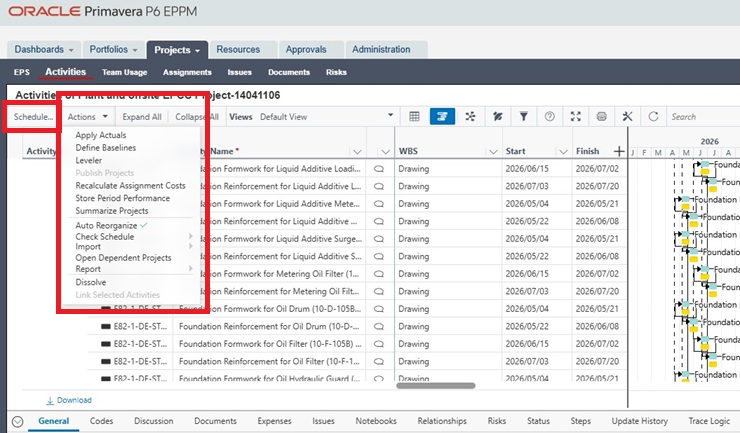Open the Relationships detail tab
The height and width of the screenshot is (433, 740).
pyautogui.click(x=442, y=421)
